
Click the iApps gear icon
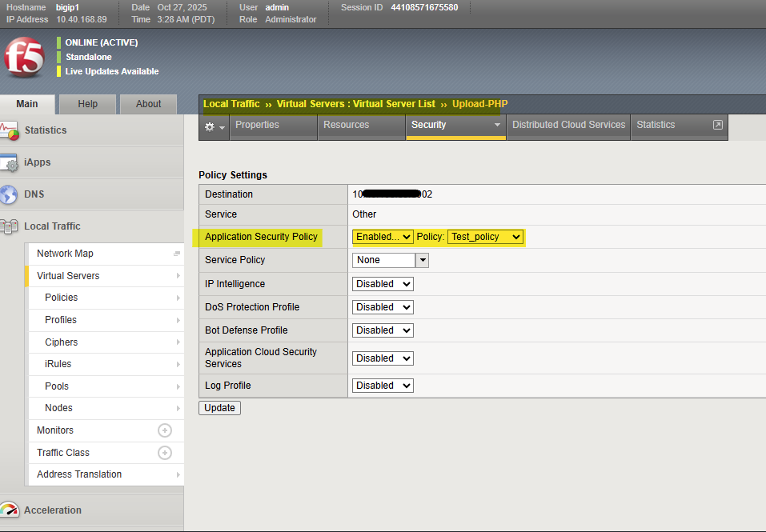point(10,162)
